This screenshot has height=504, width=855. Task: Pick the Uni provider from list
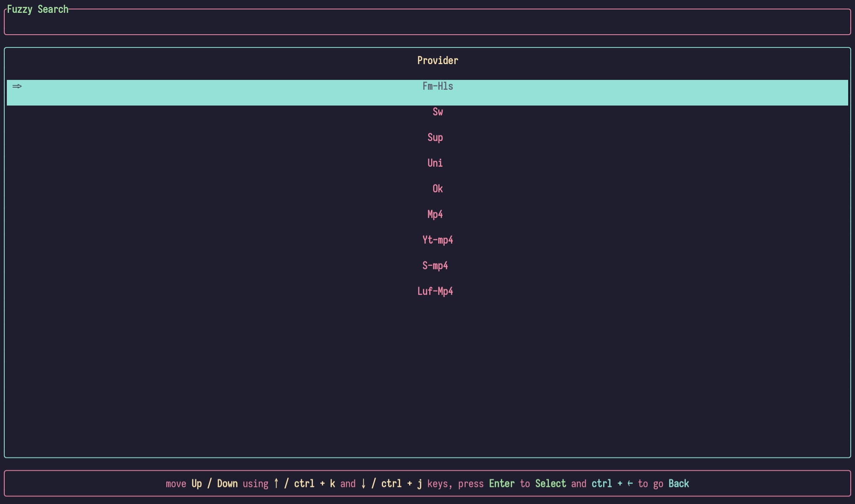(x=435, y=163)
